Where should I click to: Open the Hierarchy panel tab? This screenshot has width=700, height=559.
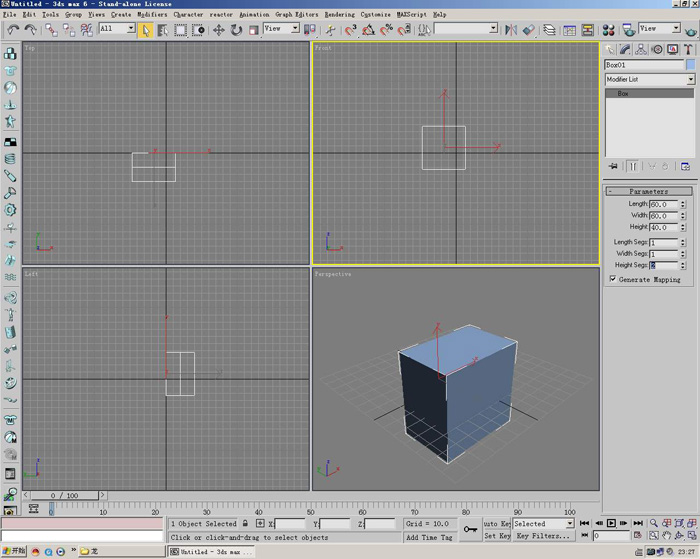pyautogui.click(x=641, y=49)
